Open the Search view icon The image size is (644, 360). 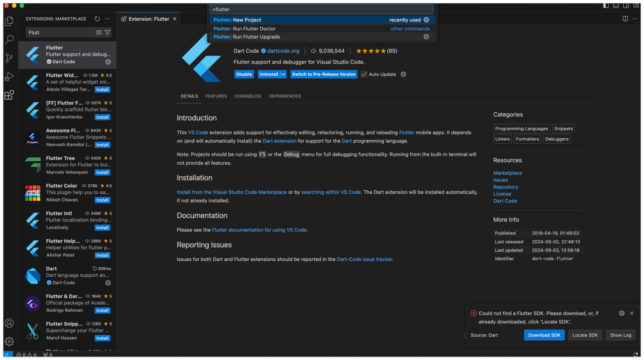(9, 40)
